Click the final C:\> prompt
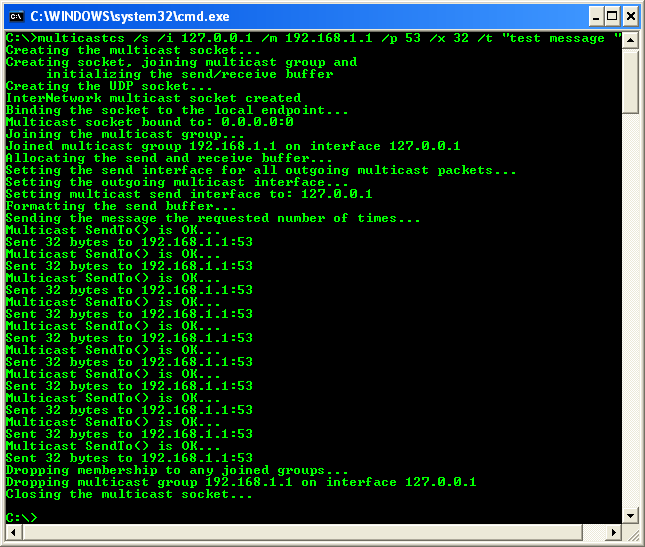645x547 pixels. click(x=21, y=518)
